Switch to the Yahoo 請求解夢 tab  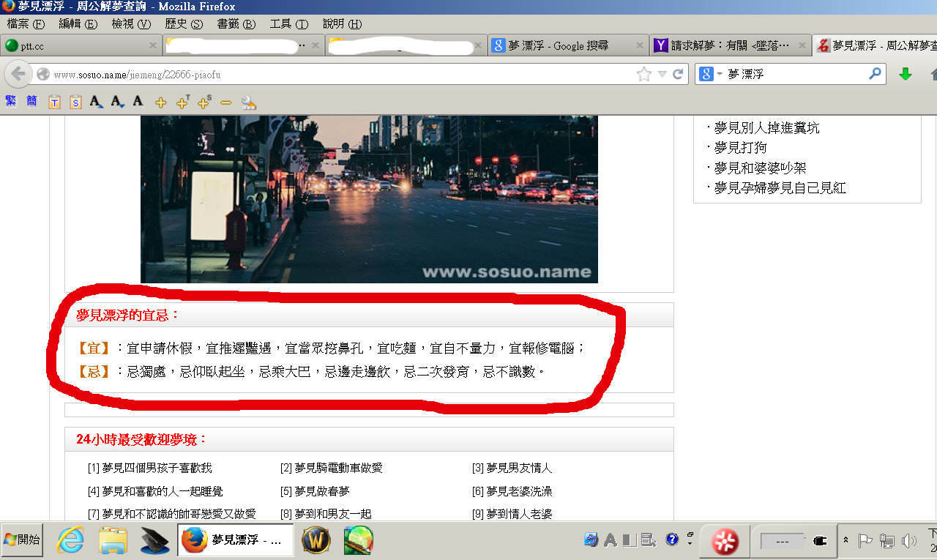coord(730,45)
